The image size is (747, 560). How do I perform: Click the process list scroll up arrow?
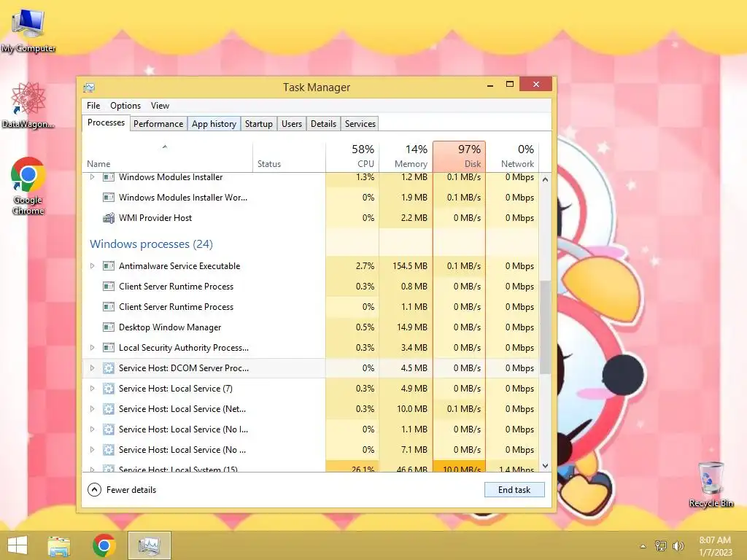[546, 179]
